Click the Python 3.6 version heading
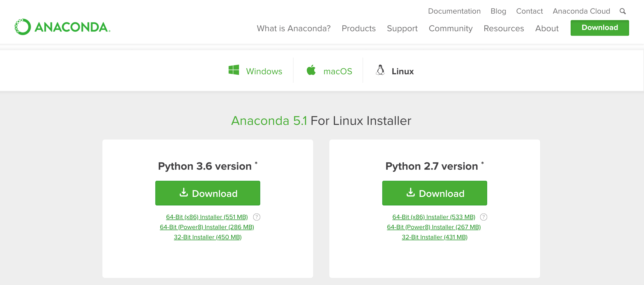Viewport: 644px width, 285px height. pos(208,166)
